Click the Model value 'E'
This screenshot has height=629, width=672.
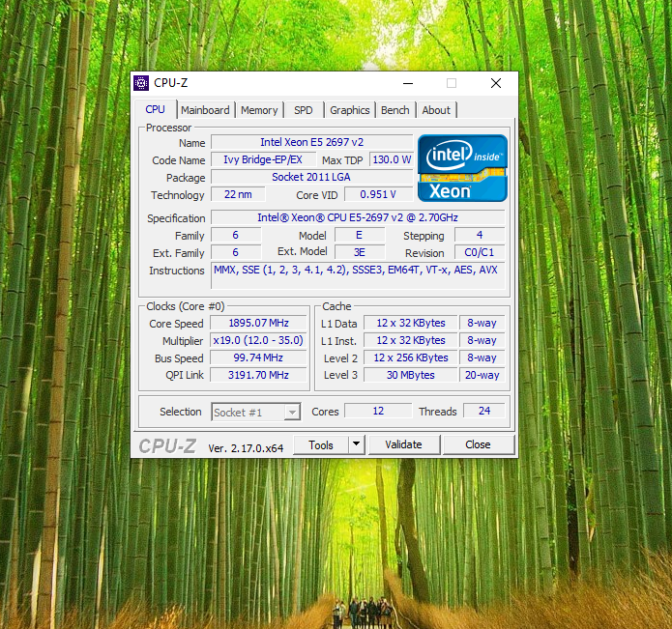(x=360, y=235)
